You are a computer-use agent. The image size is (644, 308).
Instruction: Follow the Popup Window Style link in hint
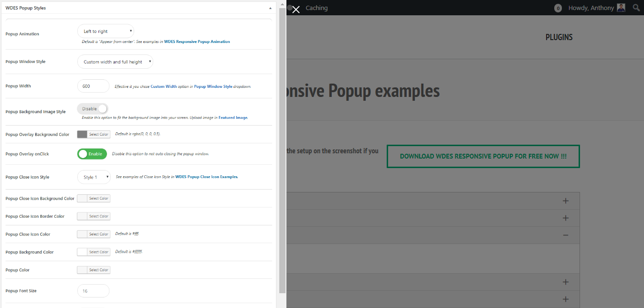tap(213, 86)
